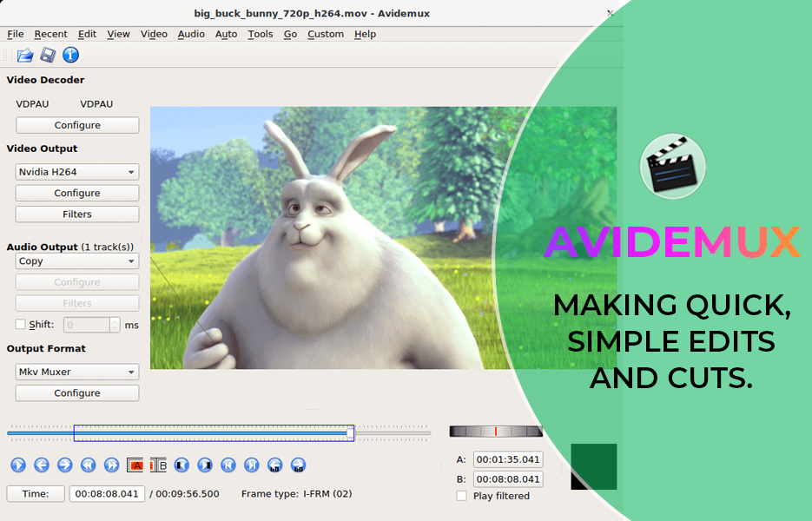The width and height of the screenshot is (812, 521).
Task: Go to the first frame
Action: [228, 465]
